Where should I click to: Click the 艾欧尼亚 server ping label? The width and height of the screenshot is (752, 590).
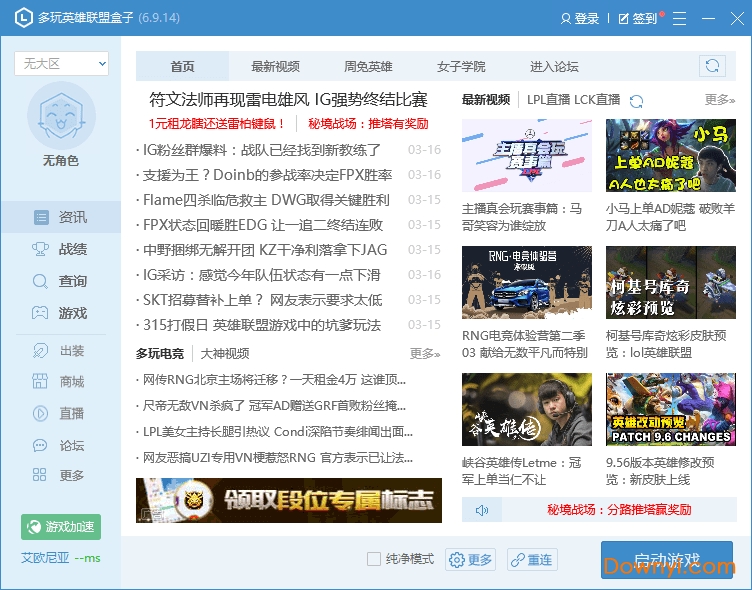tap(61, 558)
